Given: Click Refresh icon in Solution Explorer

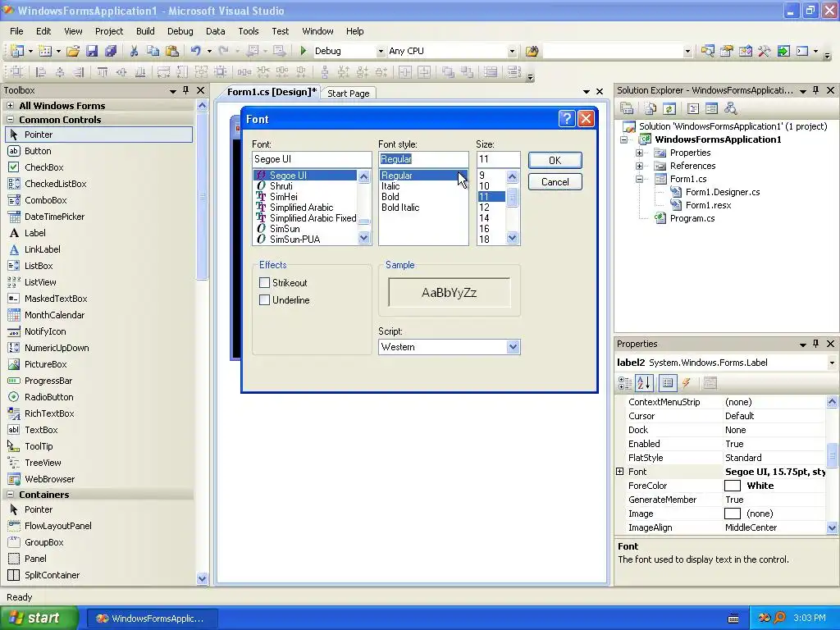Looking at the screenshot, I should click(x=669, y=109).
